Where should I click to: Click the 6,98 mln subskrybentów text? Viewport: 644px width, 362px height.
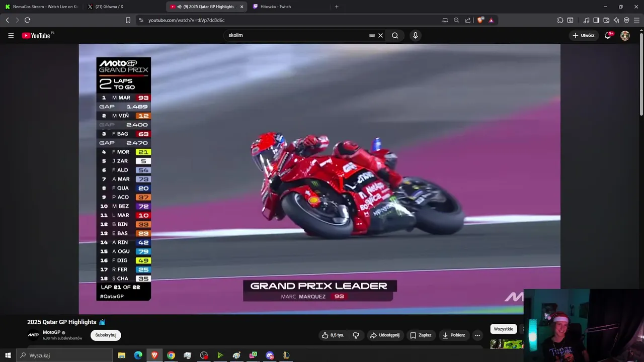tap(62, 338)
